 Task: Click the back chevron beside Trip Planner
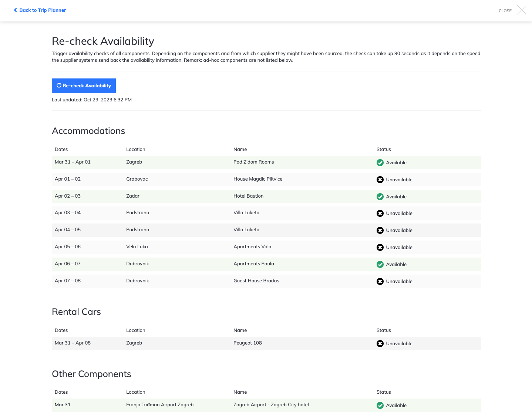pyautogui.click(x=15, y=10)
